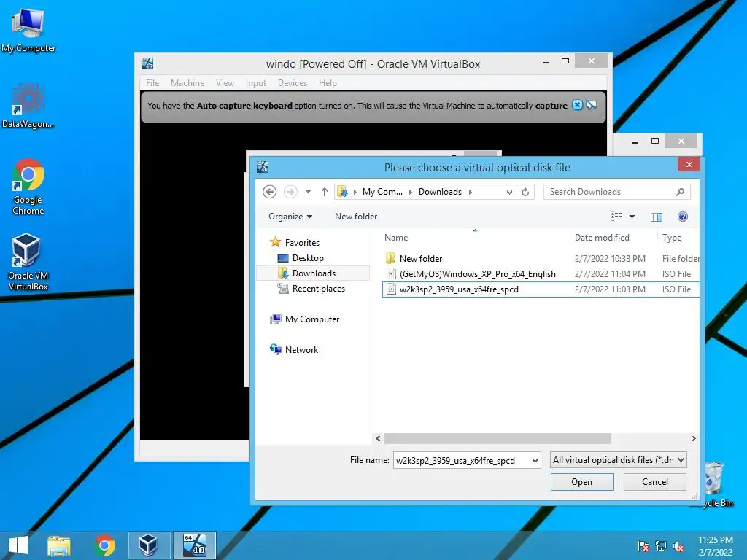Open the Machine menu in VirtualBox
The height and width of the screenshot is (560, 747).
coord(187,83)
